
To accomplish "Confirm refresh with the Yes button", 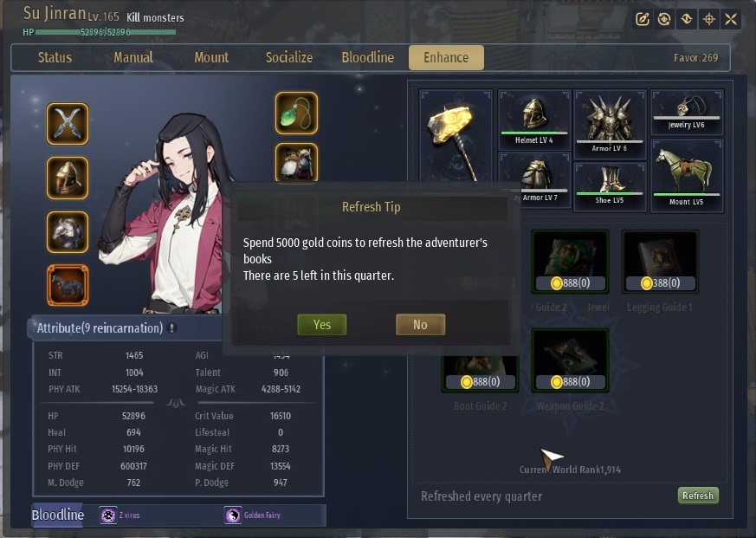I will click(322, 325).
